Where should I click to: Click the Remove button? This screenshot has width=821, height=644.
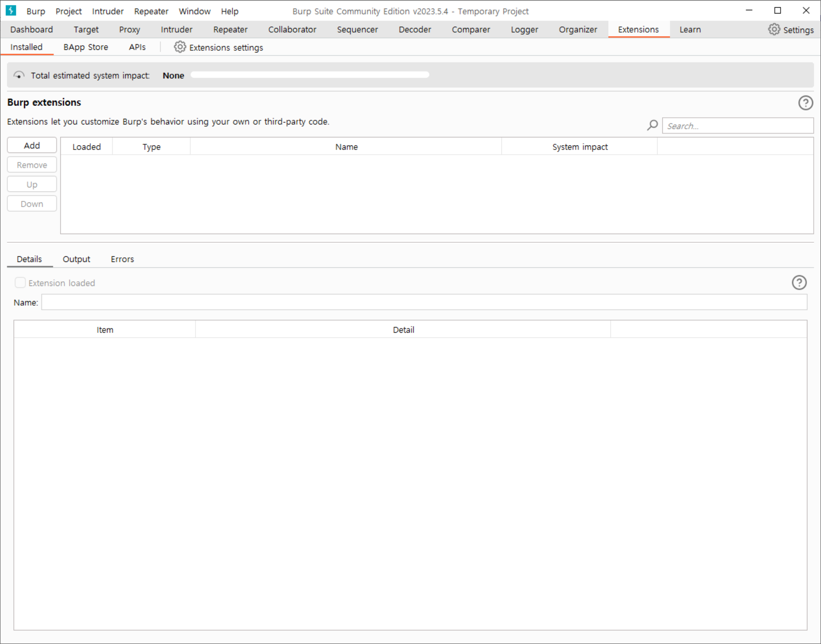[x=32, y=165]
